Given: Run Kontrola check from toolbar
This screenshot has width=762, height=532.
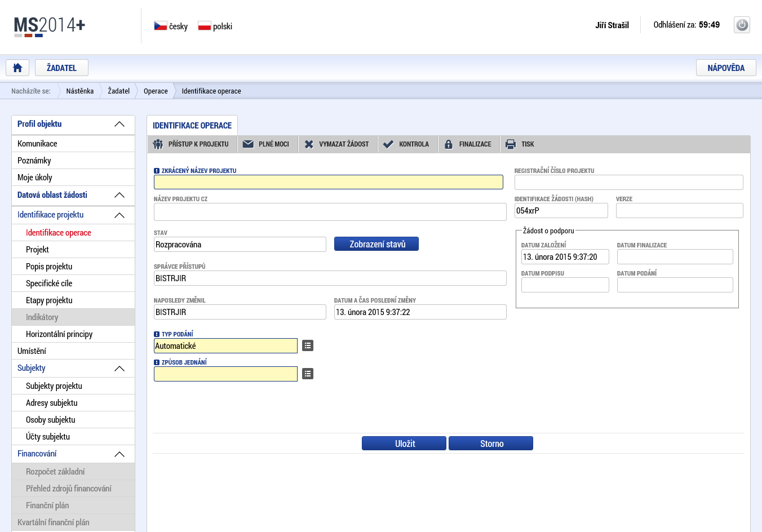Looking at the screenshot, I should (x=407, y=144).
